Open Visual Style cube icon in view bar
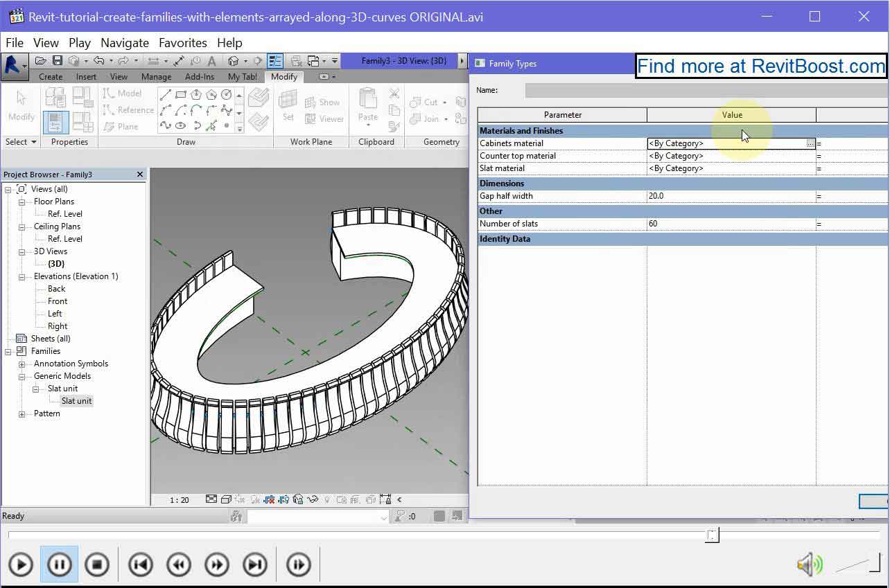 point(226,499)
